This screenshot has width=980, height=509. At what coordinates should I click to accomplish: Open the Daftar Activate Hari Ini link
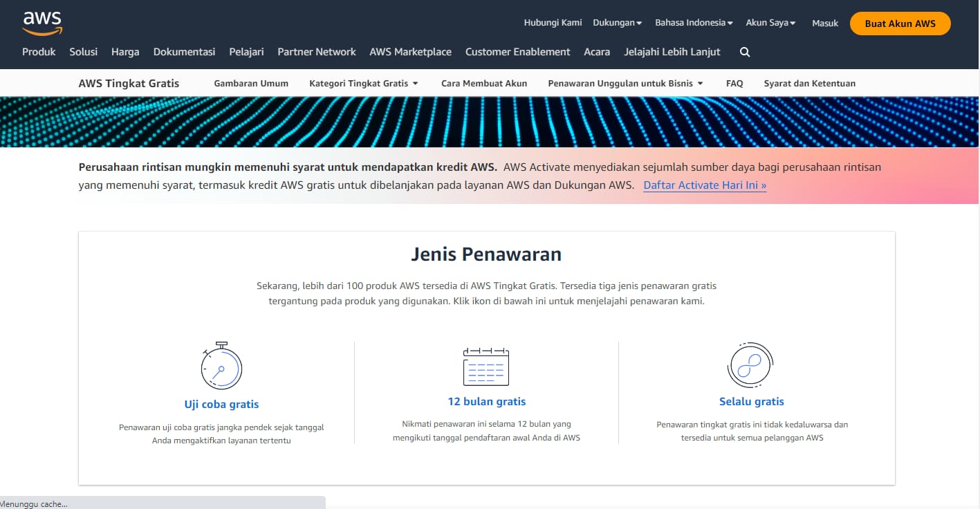[x=705, y=185]
